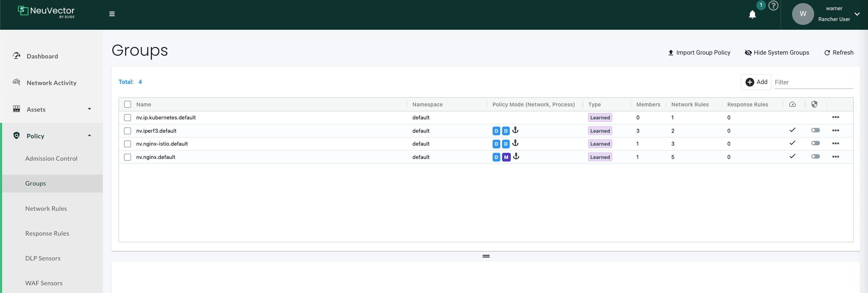Click the Dashboard gauge icon in sidebar
The height and width of the screenshot is (293, 868).
16,56
